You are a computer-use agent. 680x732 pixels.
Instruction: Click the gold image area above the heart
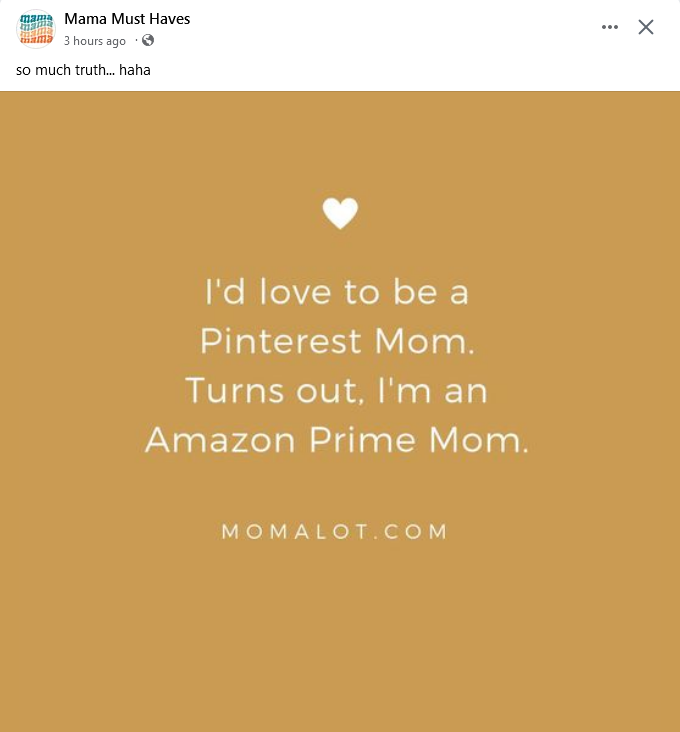click(x=340, y=140)
